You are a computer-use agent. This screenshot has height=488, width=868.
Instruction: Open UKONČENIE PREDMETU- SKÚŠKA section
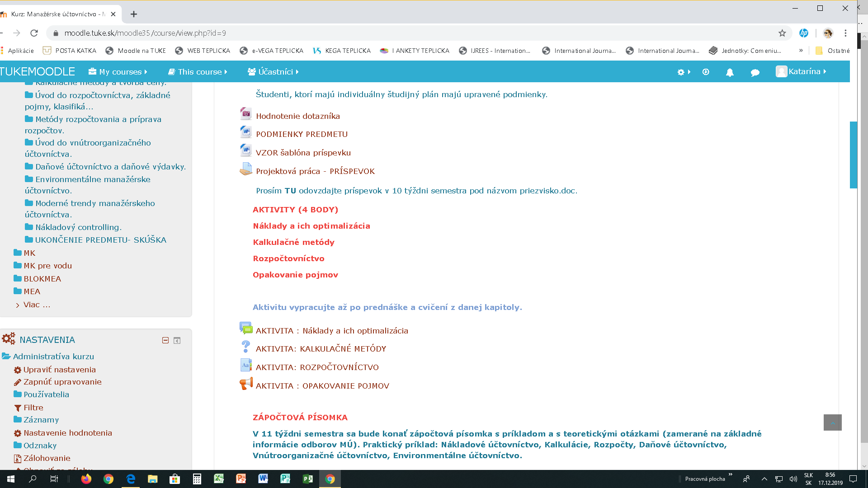[100, 240]
